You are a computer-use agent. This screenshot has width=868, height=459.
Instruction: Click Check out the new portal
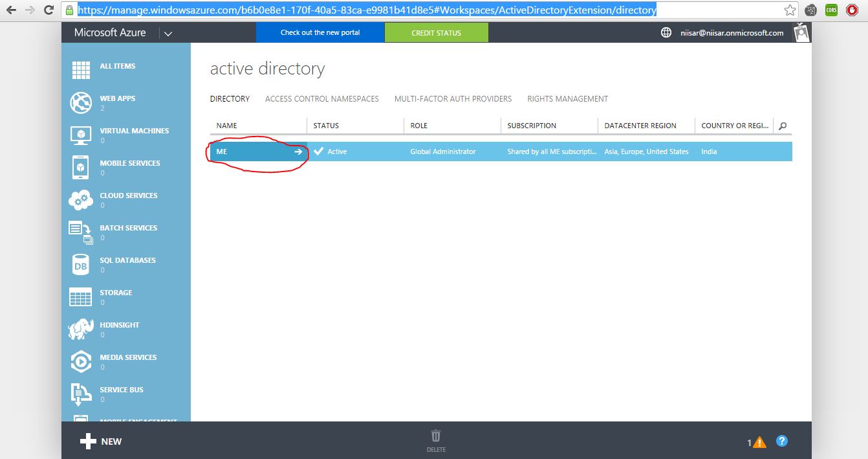point(320,32)
